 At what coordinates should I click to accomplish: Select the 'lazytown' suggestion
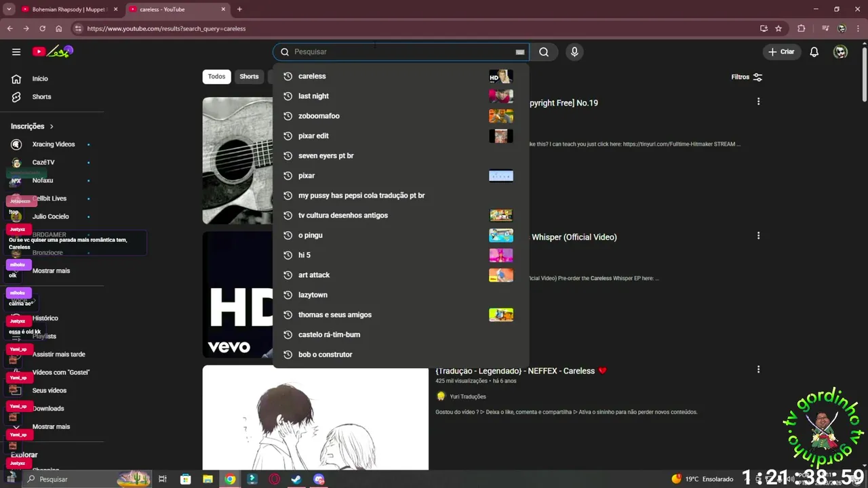(401, 295)
